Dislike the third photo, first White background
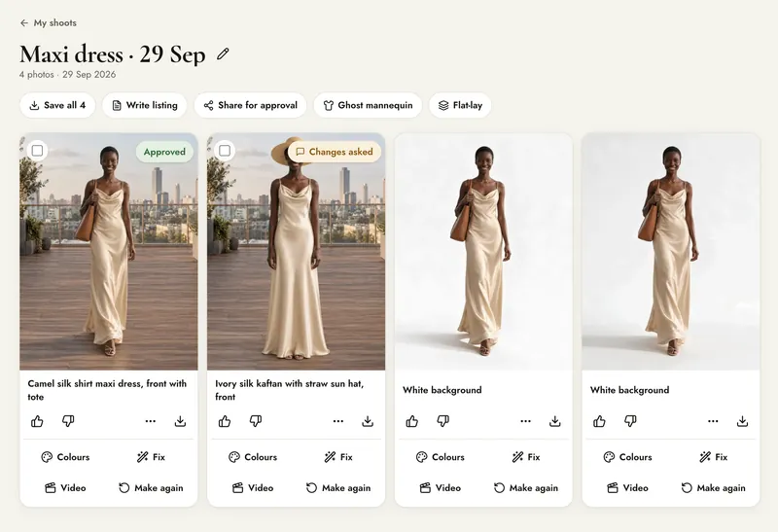The width and height of the screenshot is (778, 532). click(443, 421)
